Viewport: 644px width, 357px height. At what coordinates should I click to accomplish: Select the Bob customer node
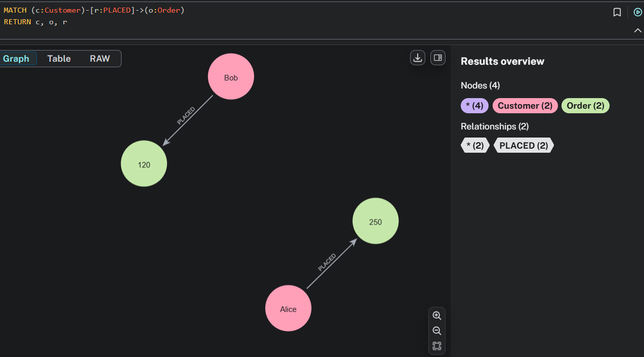coord(231,77)
